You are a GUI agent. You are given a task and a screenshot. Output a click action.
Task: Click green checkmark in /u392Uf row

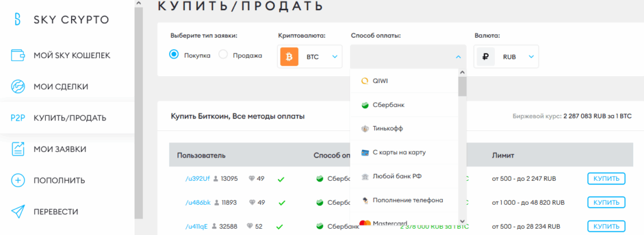coord(281,180)
